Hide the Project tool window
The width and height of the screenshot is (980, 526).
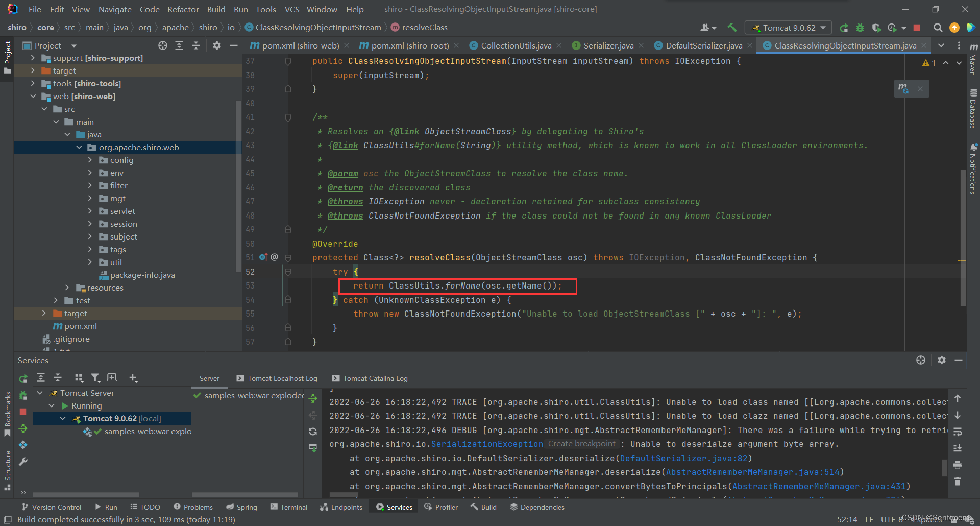pyautogui.click(x=234, y=45)
